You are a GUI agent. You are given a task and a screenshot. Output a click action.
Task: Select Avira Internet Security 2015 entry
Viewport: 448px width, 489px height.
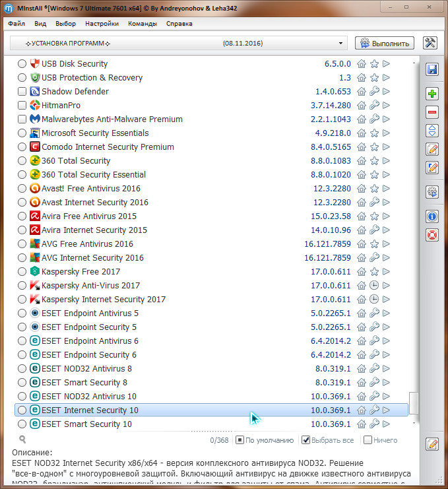coord(211,230)
